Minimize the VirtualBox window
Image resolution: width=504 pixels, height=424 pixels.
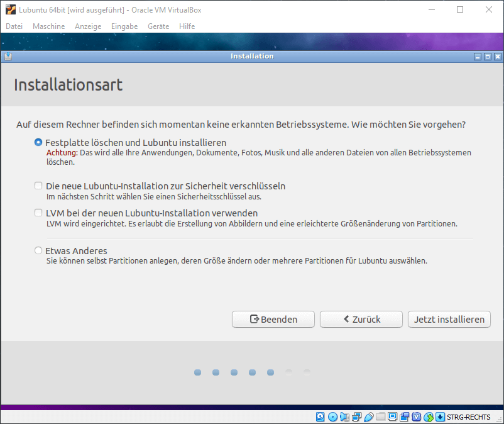click(432, 9)
